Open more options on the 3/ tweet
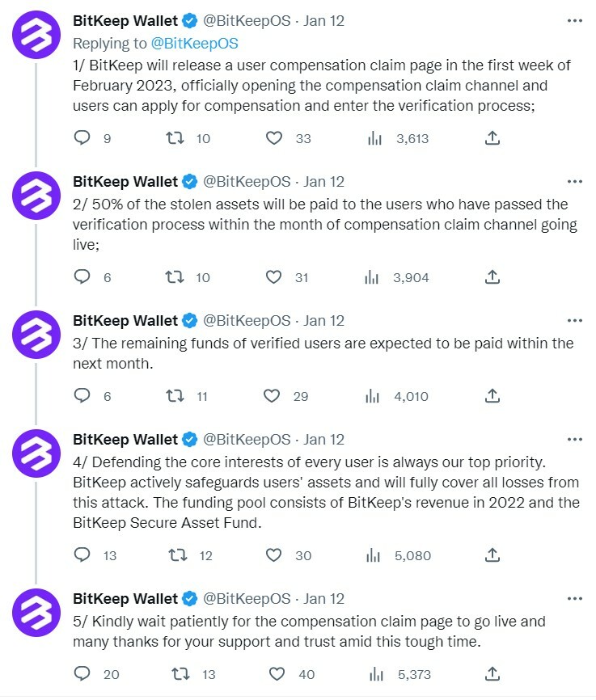The width and height of the screenshot is (596, 700). pos(574,320)
